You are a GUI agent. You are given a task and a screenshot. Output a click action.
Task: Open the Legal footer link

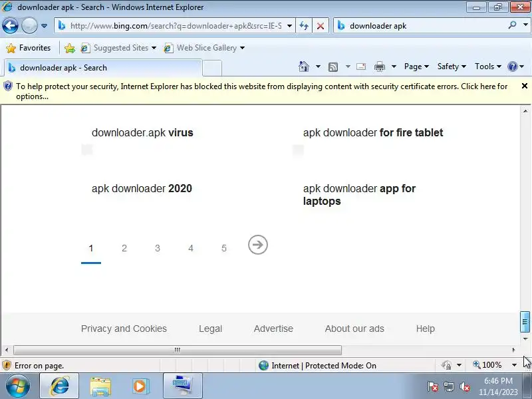210,329
